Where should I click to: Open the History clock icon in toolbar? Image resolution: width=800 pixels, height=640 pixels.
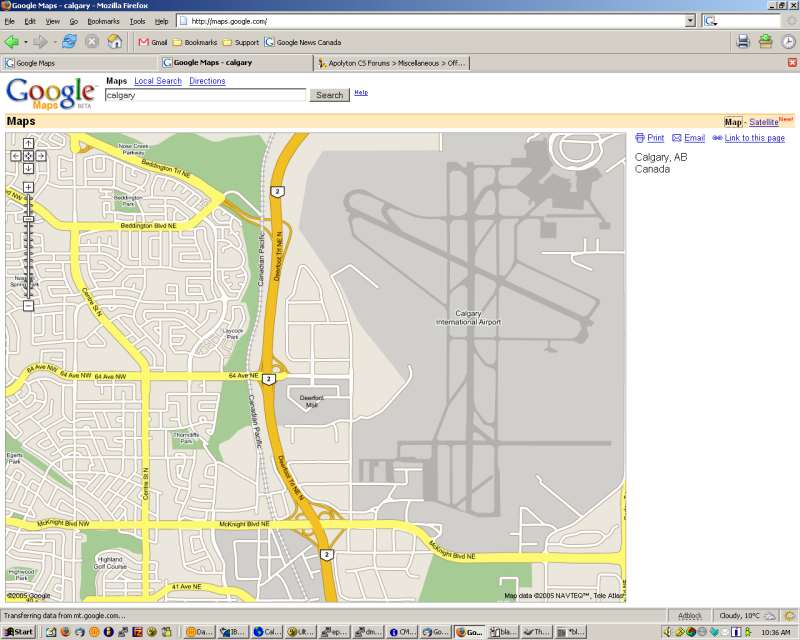click(788, 41)
